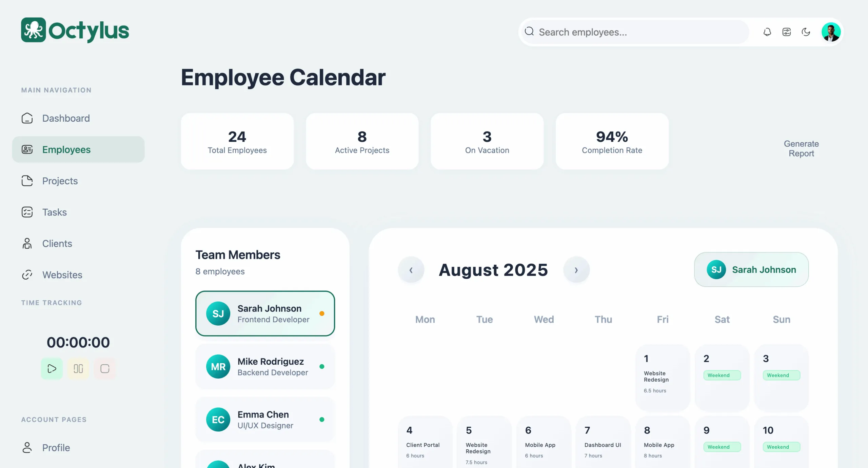
Task: Start the time tracking timer
Action: [x=52, y=368]
